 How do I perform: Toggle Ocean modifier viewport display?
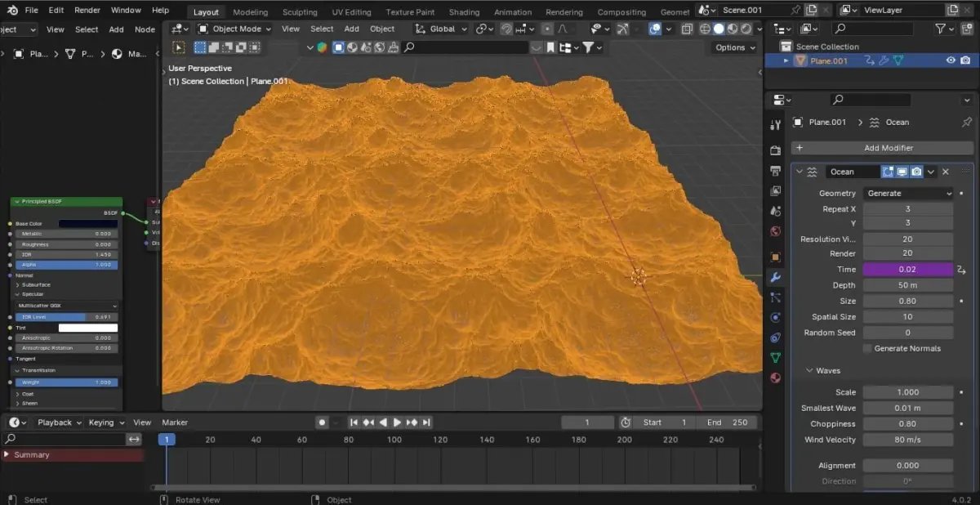tap(902, 172)
